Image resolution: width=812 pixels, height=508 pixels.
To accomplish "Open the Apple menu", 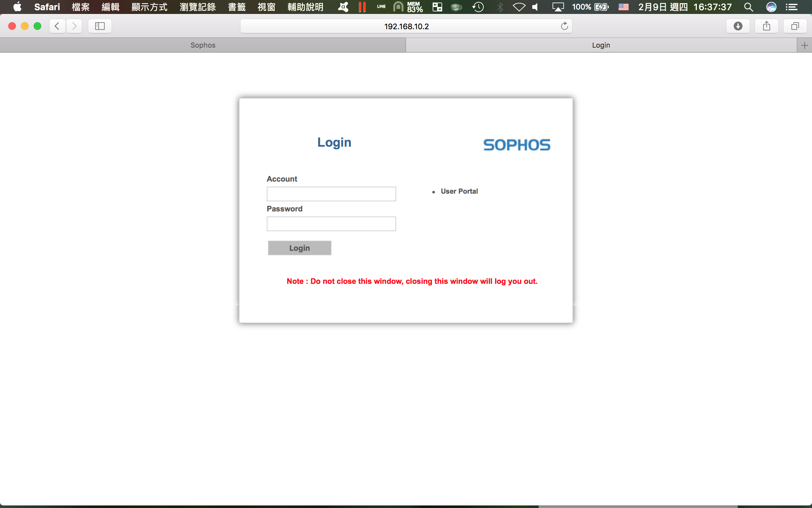I will click(x=17, y=7).
